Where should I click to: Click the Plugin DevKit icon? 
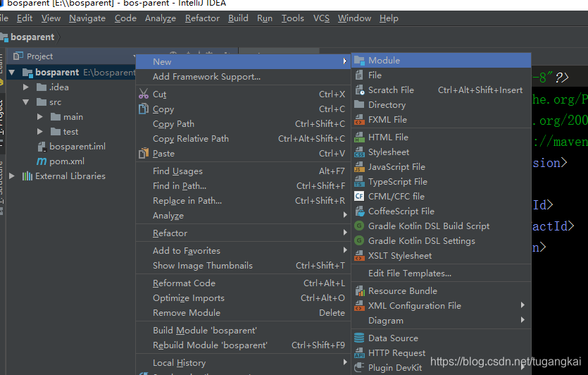359,367
